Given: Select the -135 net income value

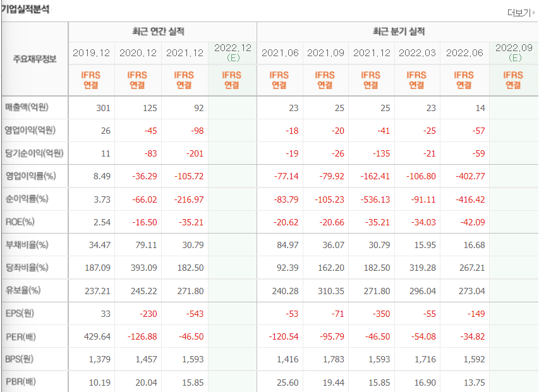Looking at the screenshot, I should pos(381,154).
